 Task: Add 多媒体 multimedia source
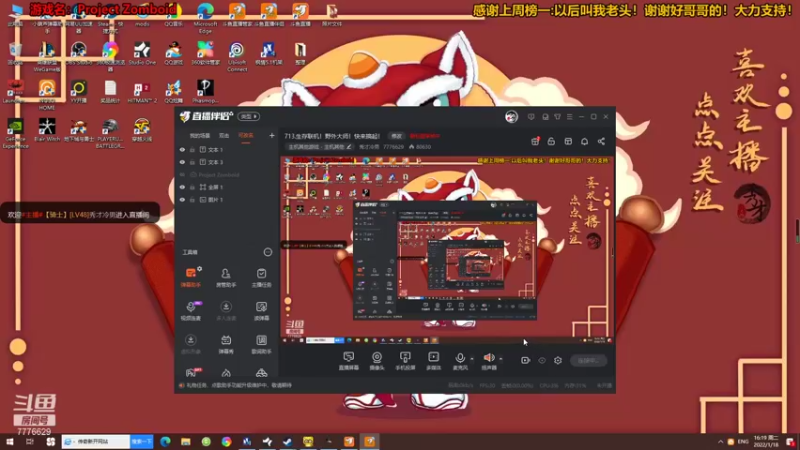[433, 360]
